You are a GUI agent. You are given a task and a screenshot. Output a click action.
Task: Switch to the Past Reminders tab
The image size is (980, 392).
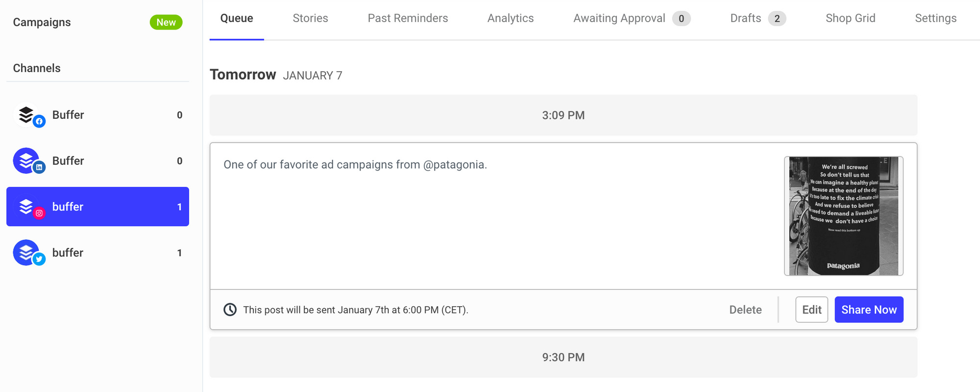point(408,19)
